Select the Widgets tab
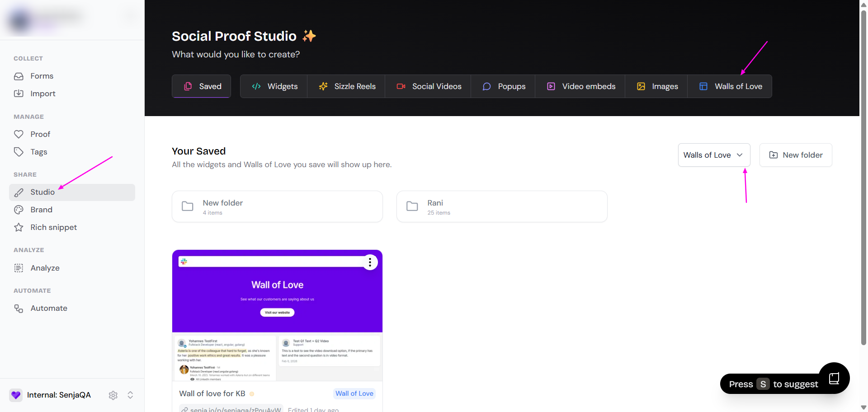The height and width of the screenshot is (412, 868). tap(274, 86)
